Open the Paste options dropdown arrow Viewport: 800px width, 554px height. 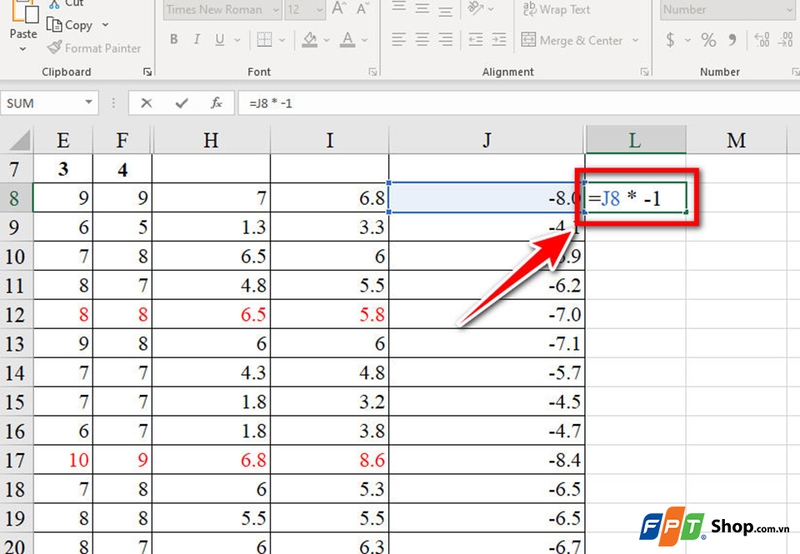click(23, 49)
